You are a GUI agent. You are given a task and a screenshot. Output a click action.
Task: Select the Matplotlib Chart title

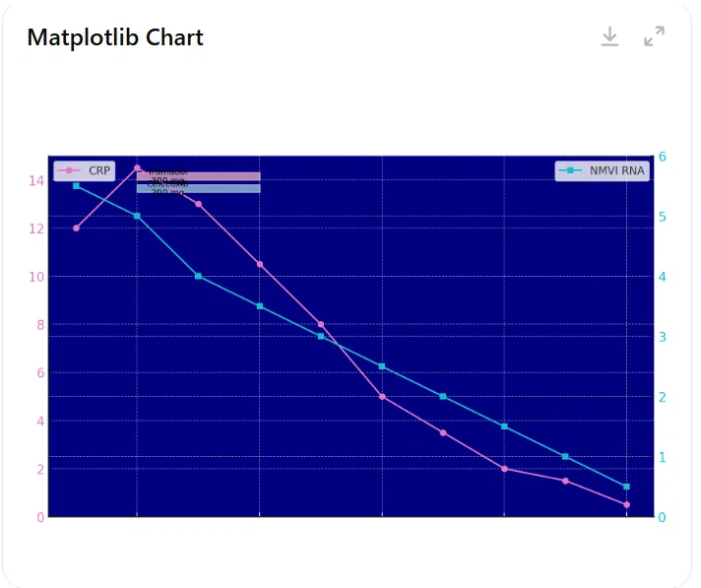tap(115, 37)
